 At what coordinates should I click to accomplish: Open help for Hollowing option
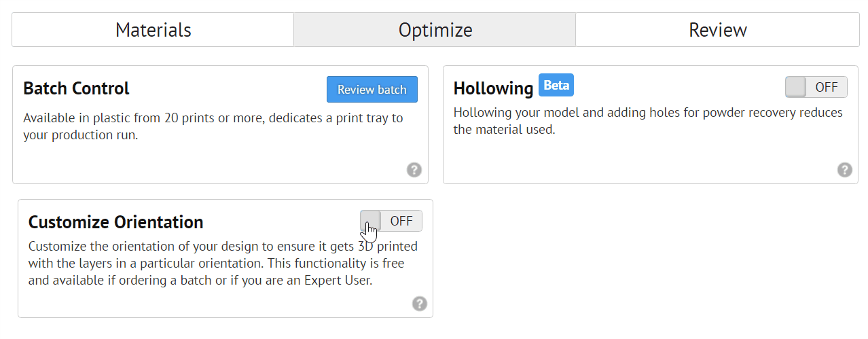click(844, 170)
